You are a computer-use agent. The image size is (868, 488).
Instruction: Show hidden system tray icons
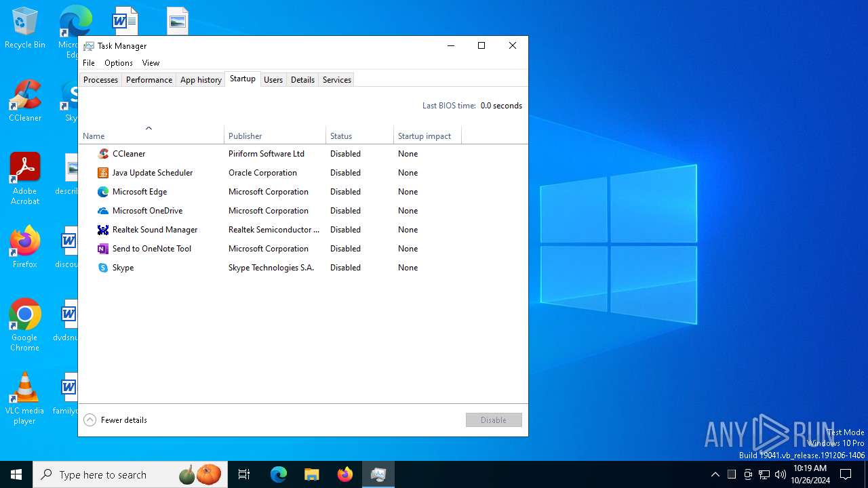[715, 474]
